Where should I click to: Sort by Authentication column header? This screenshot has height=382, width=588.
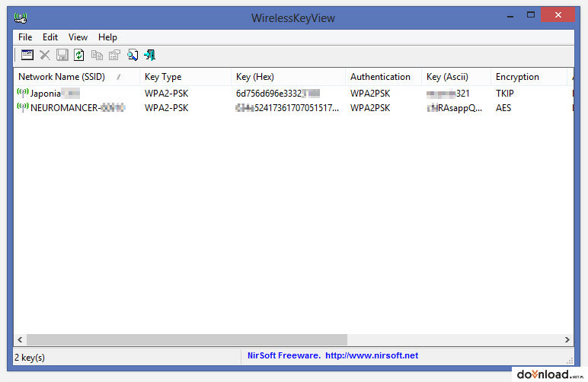tap(383, 77)
